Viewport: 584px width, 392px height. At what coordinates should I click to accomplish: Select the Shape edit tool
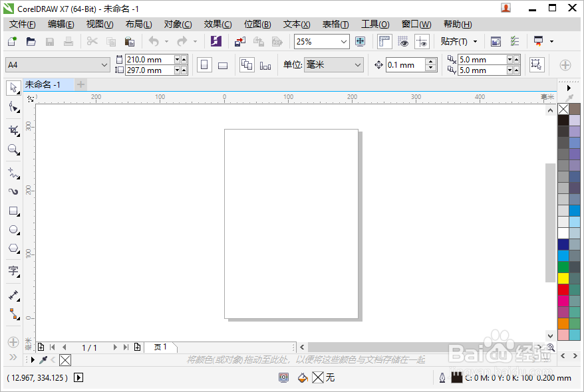click(x=13, y=108)
